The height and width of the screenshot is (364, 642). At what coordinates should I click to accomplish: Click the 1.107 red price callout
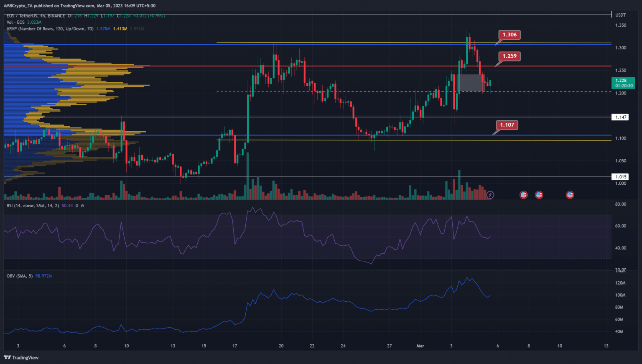[x=507, y=125]
